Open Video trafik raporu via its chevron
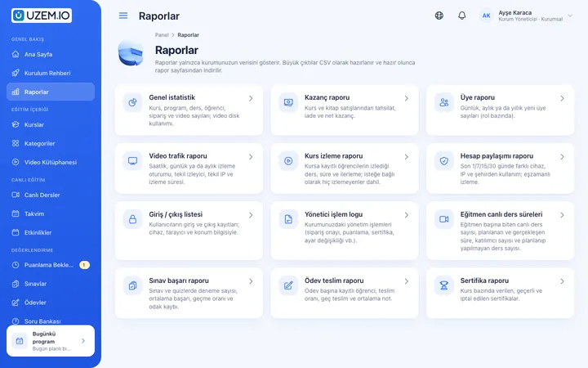This screenshot has width=588, height=368. 251,157
